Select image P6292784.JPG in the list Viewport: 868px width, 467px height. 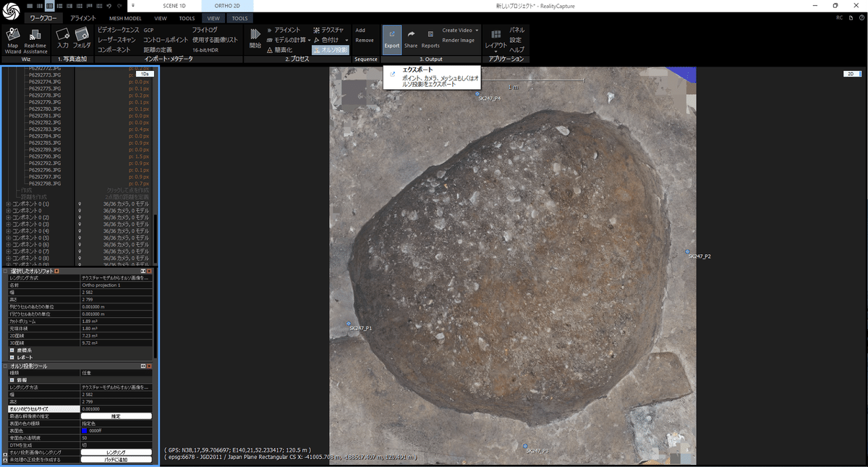point(44,136)
